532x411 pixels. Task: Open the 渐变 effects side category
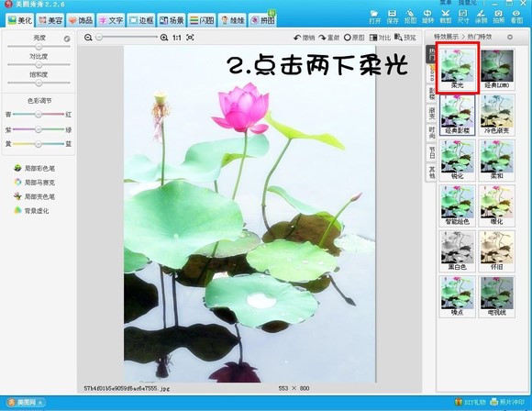tap(432, 113)
